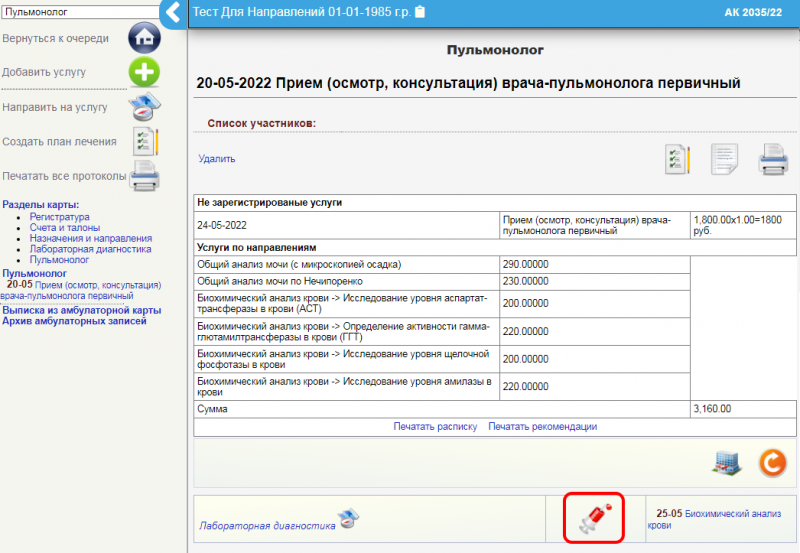The height and width of the screenshot is (553, 800).
Task: Click the printer icon above services table
Action: 774,159
